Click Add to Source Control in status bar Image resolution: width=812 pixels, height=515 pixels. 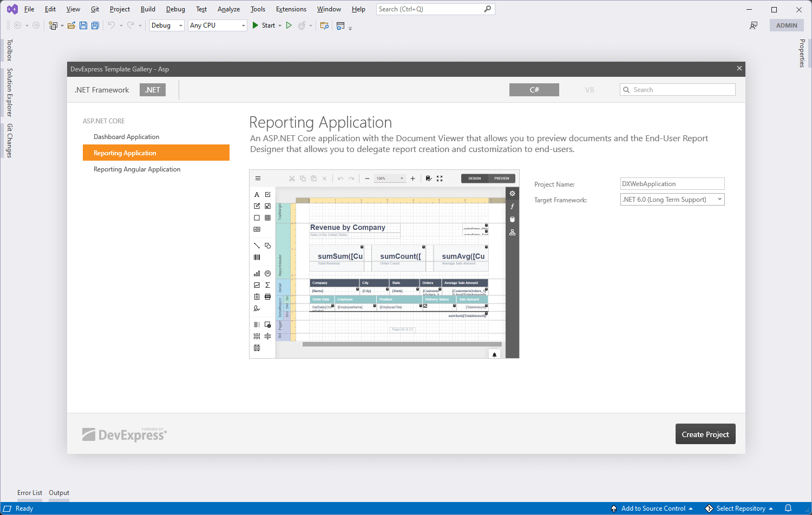[652, 509]
